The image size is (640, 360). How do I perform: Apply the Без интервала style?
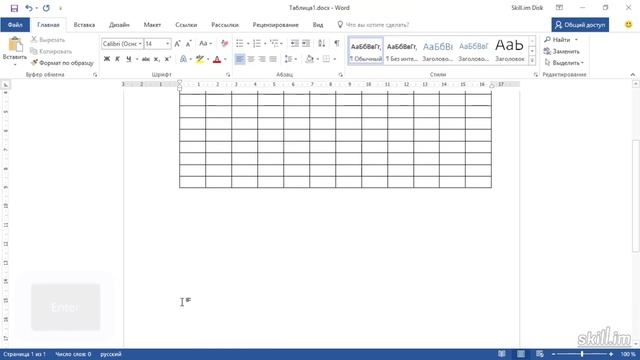click(402, 51)
